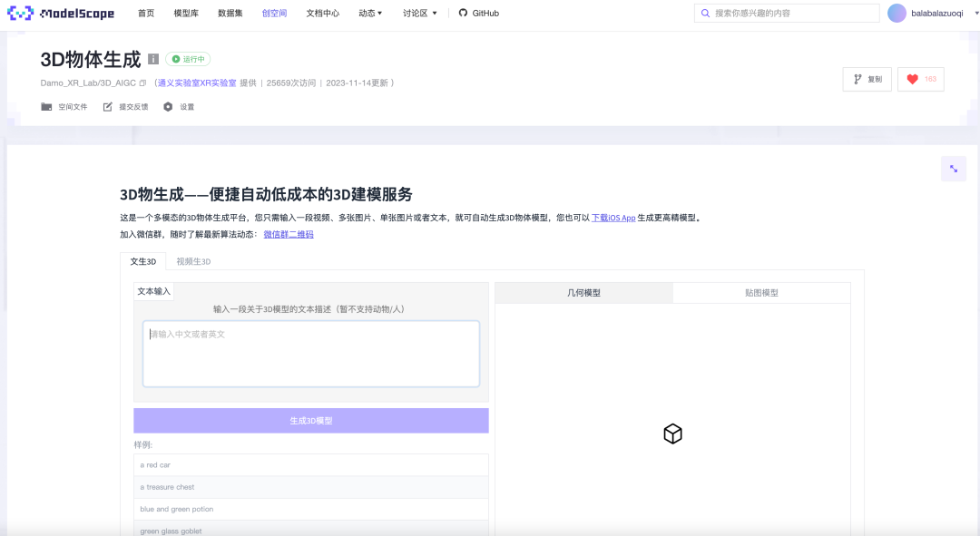Open the GitHub repository icon
The height and width of the screenshot is (536, 980).
[462, 13]
